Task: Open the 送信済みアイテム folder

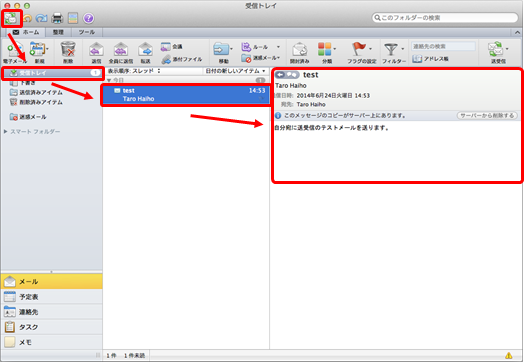Action: pos(36,92)
